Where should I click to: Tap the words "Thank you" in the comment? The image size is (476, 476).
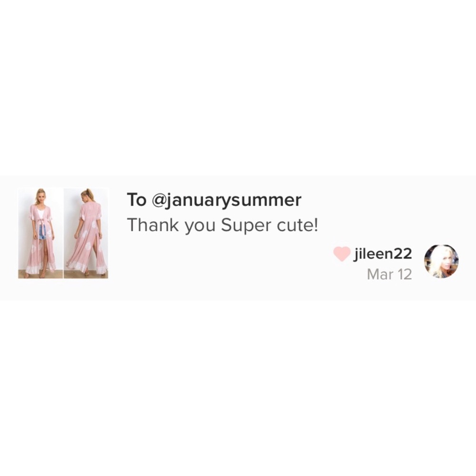[x=171, y=225]
